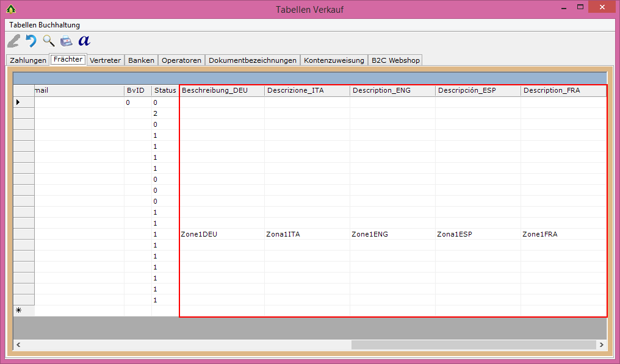Click the italic 'a' font icon
This screenshot has width=620, height=364.
84,41
